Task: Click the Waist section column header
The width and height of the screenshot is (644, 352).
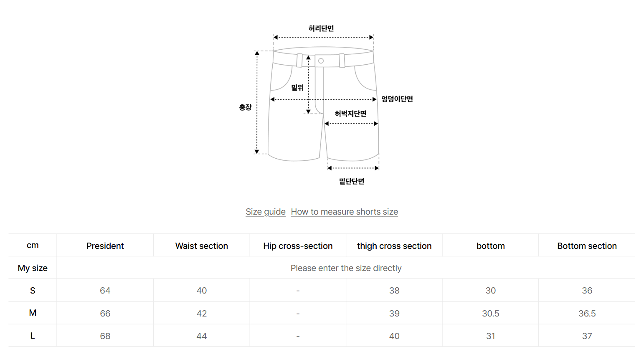Action: (x=202, y=246)
